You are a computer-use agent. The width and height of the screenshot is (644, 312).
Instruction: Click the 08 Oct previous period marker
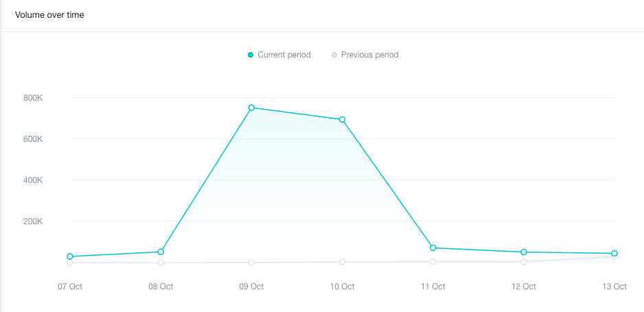coord(161,263)
